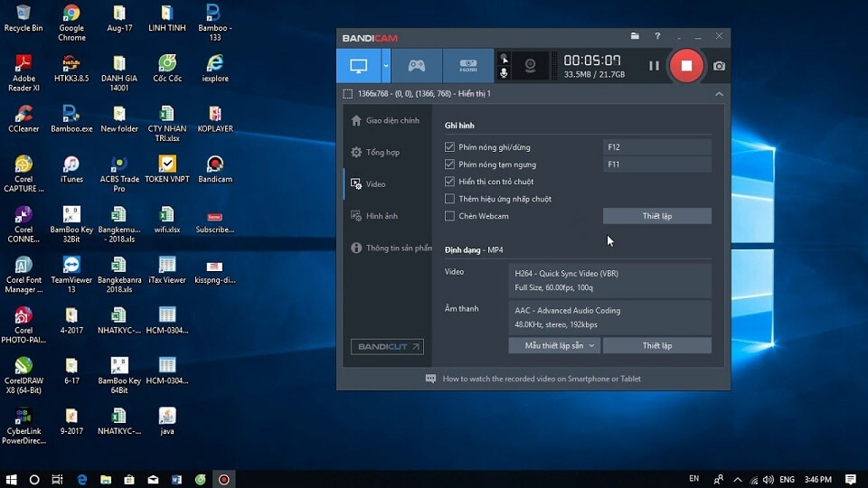Uncheck Phím nóng tạm ngưng checkbox
The image size is (868, 488).
(449, 164)
